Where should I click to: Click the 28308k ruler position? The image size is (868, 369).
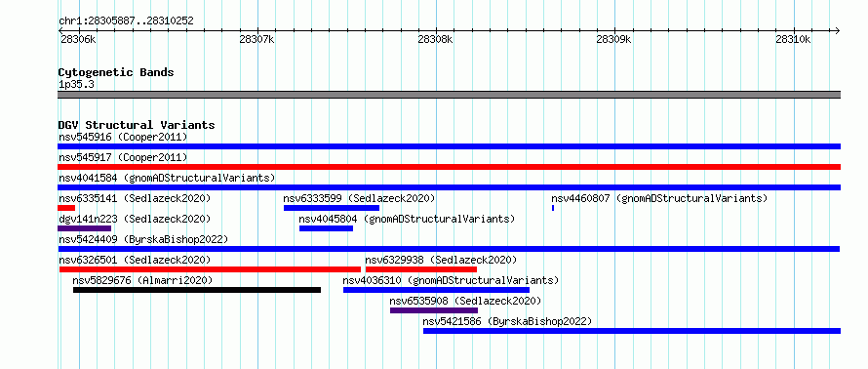click(x=436, y=39)
